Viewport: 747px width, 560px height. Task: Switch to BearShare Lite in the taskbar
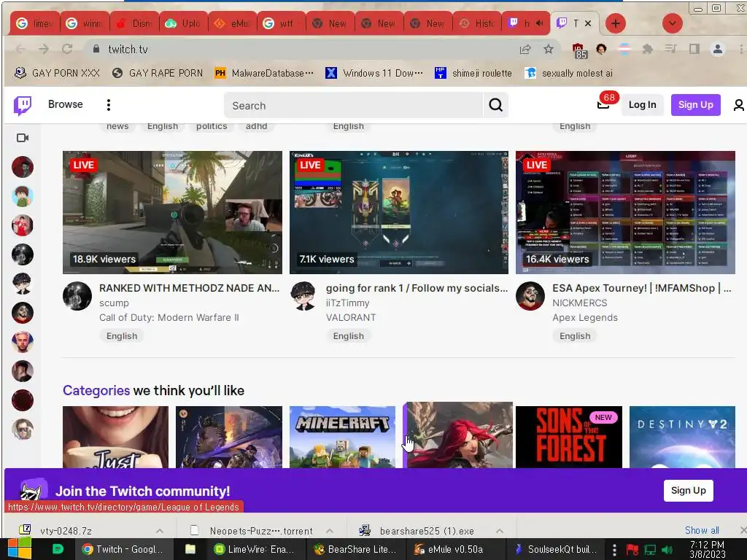[355, 549]
